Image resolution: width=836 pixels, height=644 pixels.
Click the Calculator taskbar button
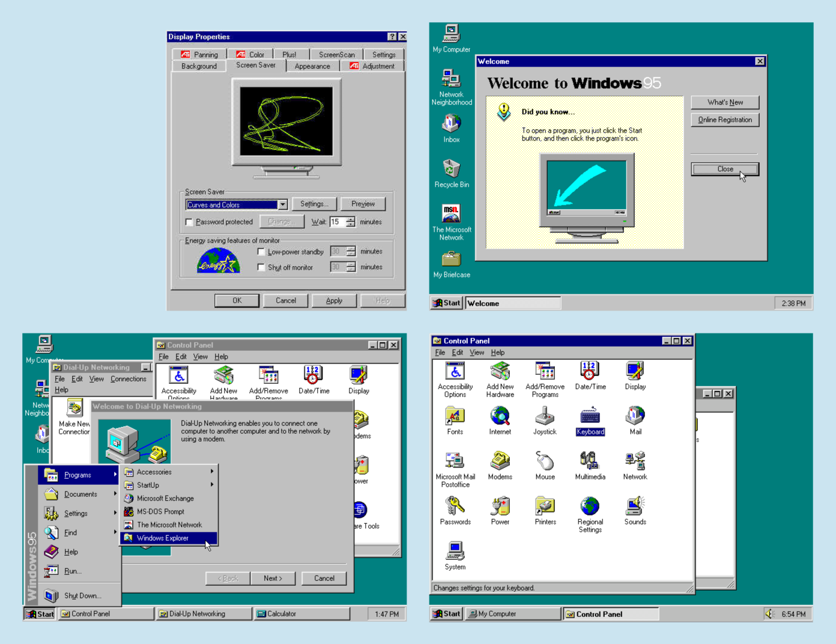pyautogui.click(x=302, y=613)
